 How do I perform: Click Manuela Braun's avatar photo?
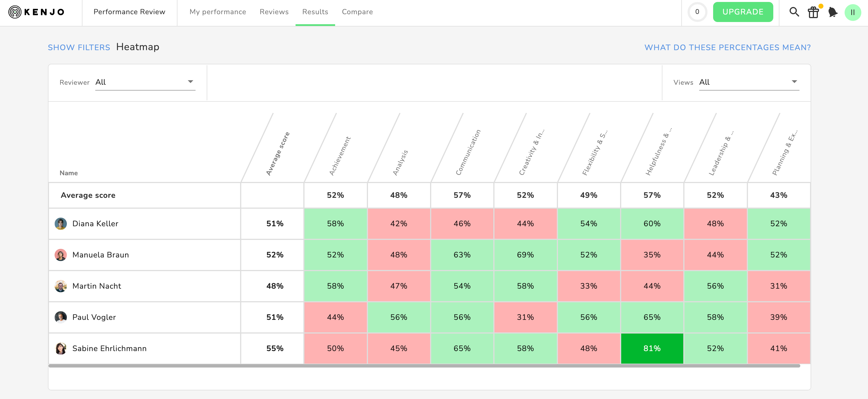pyautogui.click(x=61, y=255)
